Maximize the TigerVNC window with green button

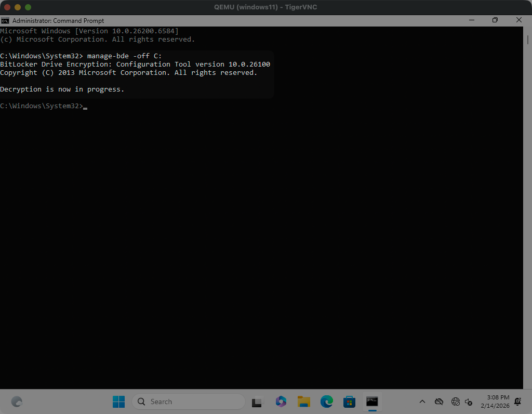tap(28, 7)
